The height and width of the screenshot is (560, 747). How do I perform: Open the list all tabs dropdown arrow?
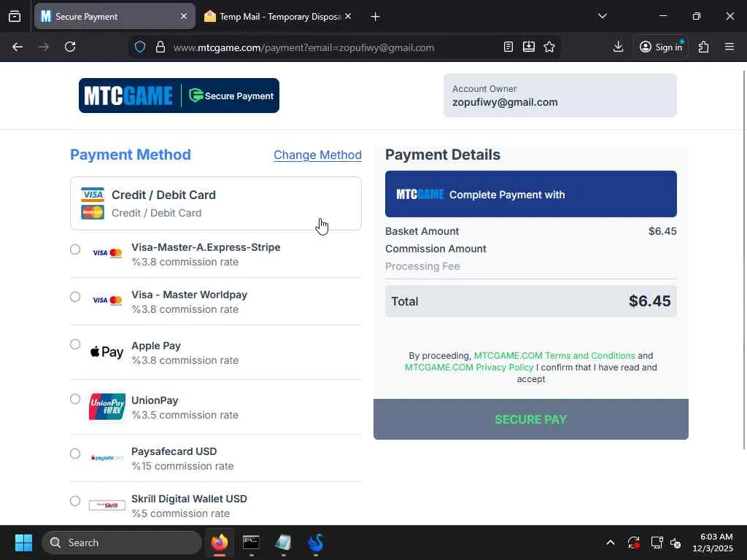(602, 16)
